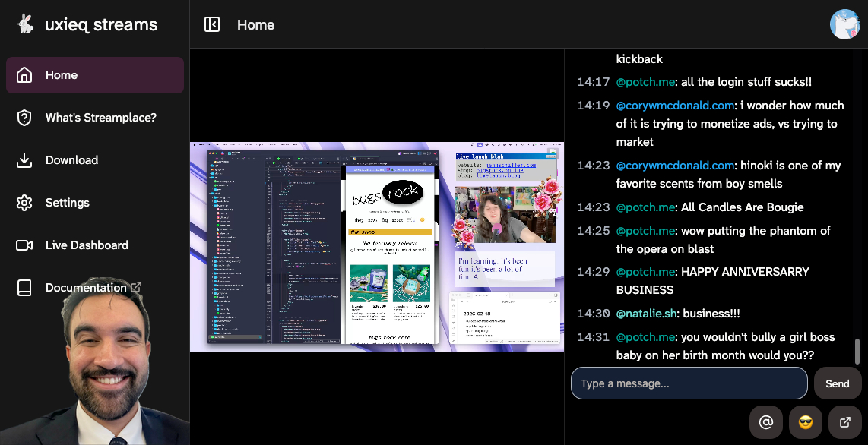
Task: Collapse the sidebar with panel toggle icon
Action: click(212, 24)
